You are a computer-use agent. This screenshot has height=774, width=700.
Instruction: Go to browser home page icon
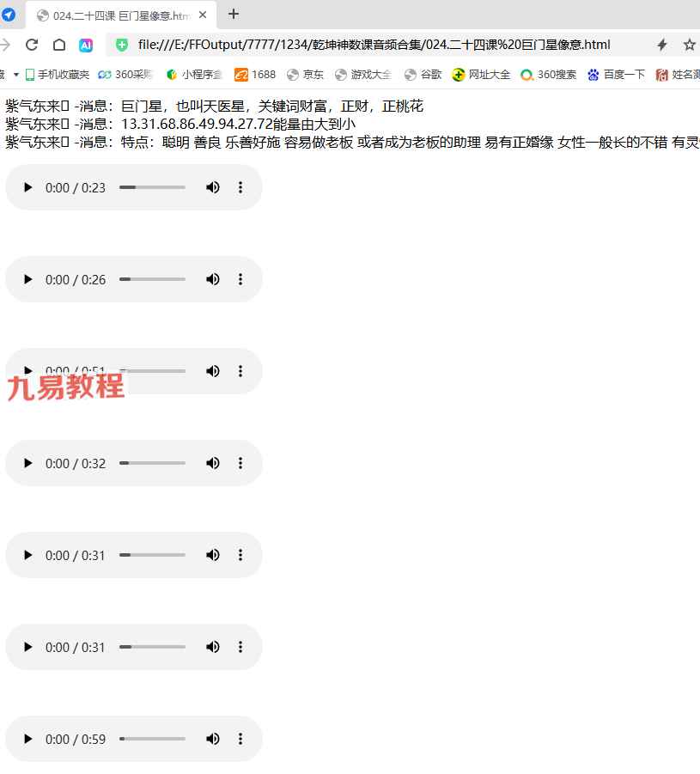point(58,45)
